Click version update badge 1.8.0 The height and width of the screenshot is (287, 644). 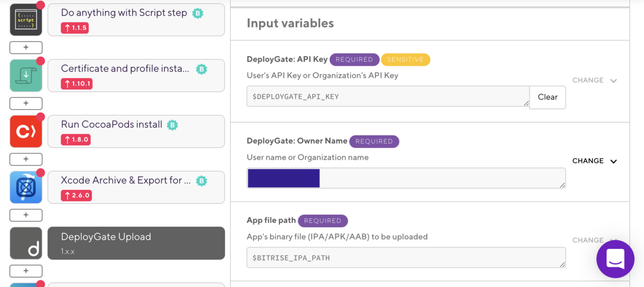point(75,140)
